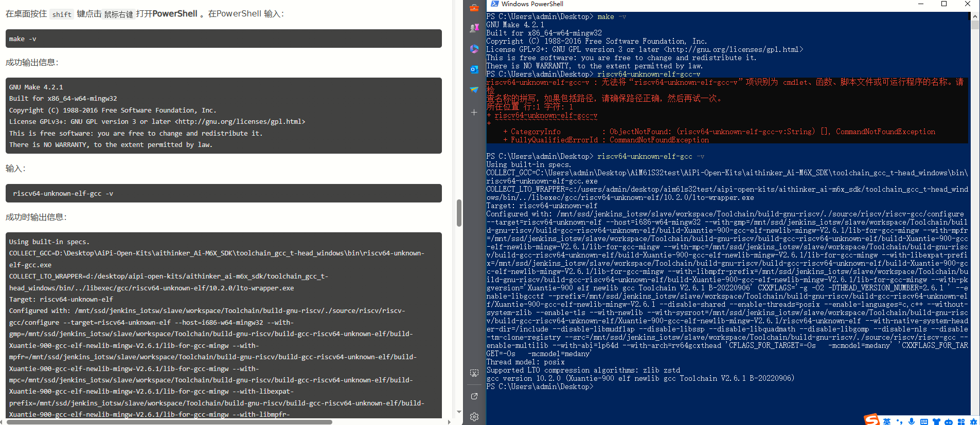Image resolution: width=980 pixels, height=425 pixels.
Task: Open the red toolbox sidebar icon
Action: pyautogui.click(x=474, y=8)
